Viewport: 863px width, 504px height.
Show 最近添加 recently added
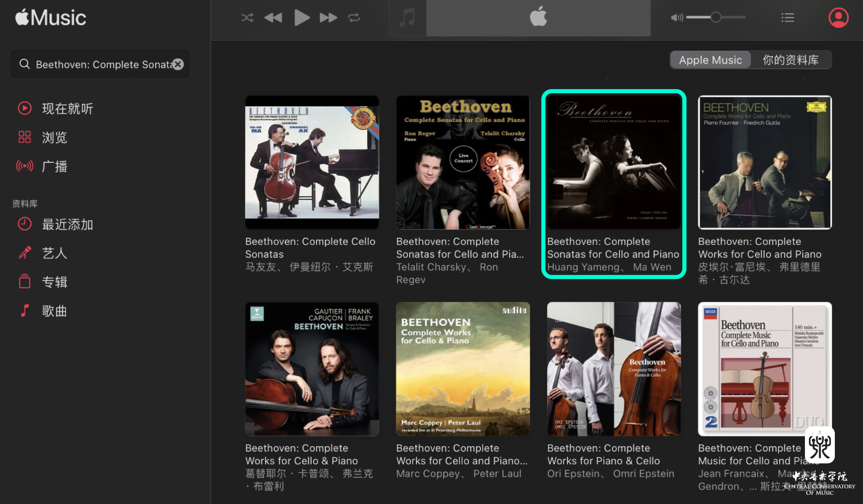pos(67,225)
